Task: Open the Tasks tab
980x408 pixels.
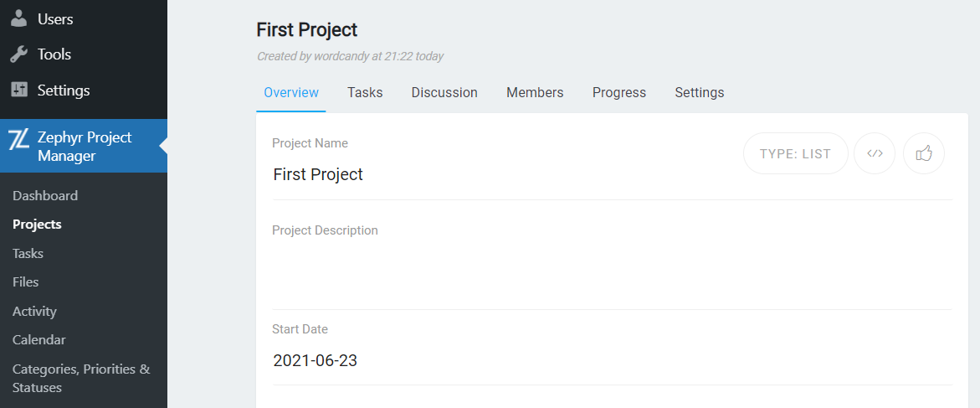Action: click(365, 93)
